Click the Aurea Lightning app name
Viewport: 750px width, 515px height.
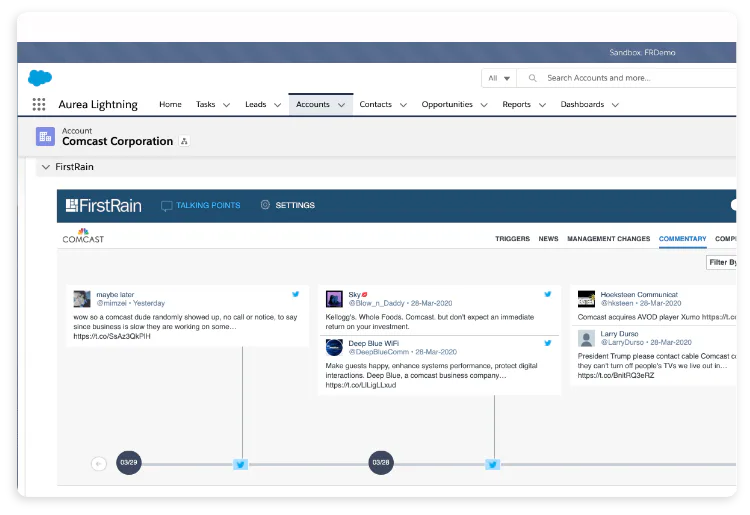point(98,104)
